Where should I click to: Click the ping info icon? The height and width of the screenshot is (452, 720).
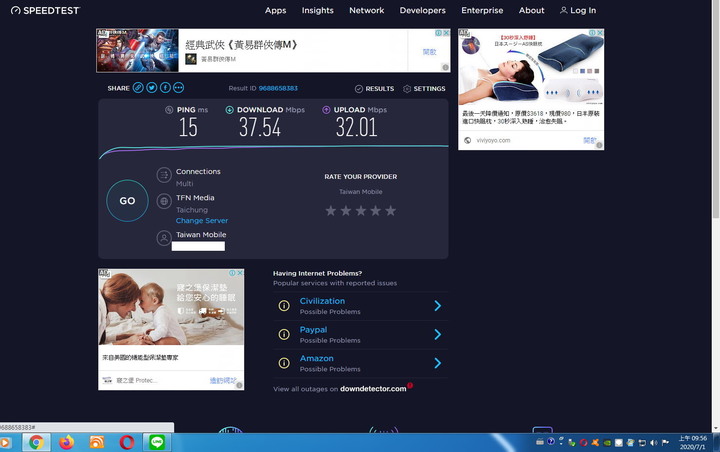click(x=169, y=110)
